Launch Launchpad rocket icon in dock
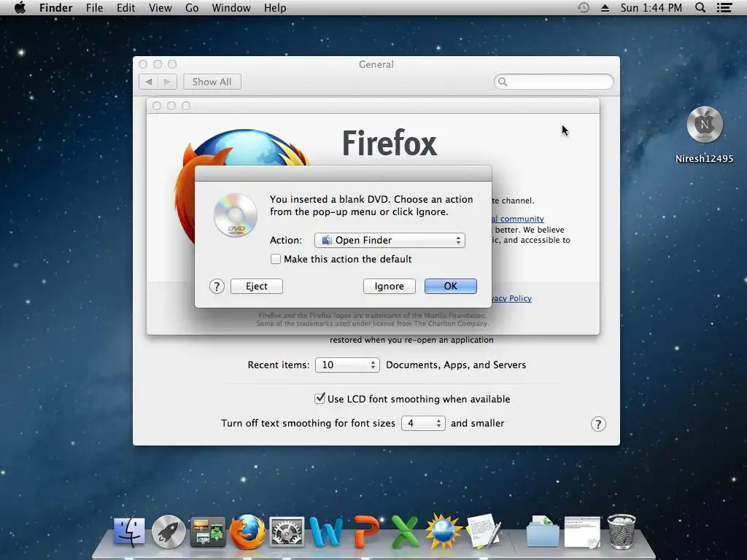Screen dimensions: 747x560 click(169, 532)
